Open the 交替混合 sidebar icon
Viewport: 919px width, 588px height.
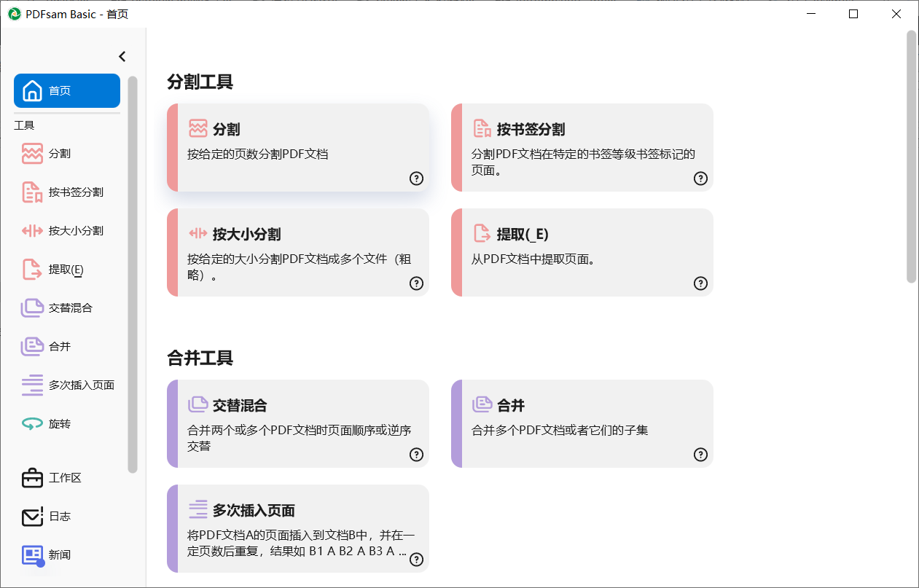32,308
